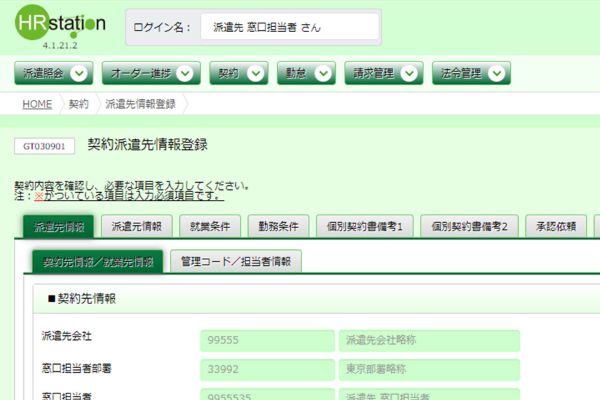This screenshot has width=600, height=400.
Task: Click the 契約 breadcrumb link
Action: click(79, 104)
